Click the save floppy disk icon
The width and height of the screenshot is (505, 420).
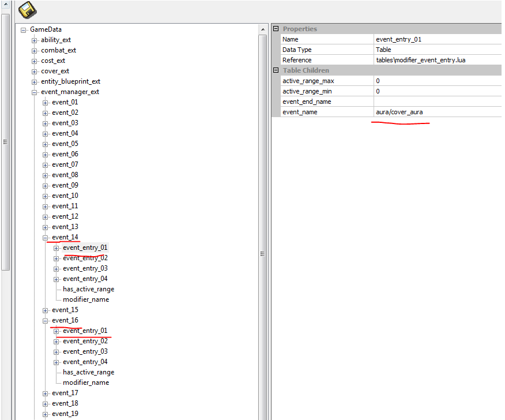(27, 10)
